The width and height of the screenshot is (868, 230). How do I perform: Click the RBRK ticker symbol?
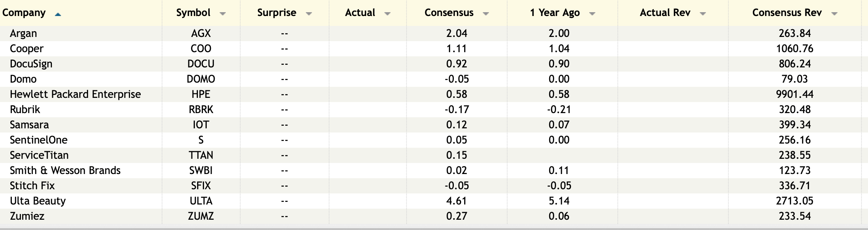(201, 110)
